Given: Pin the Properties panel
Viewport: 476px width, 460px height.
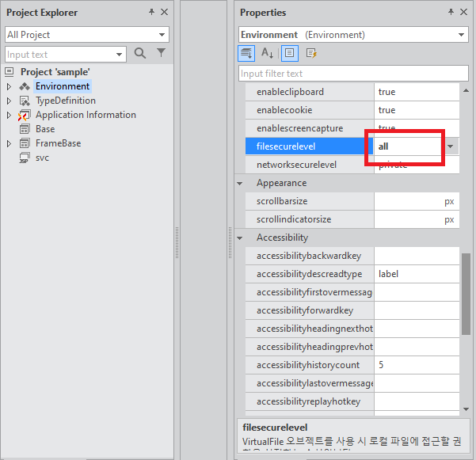Looking at the screenshot, I should point(451,13).
